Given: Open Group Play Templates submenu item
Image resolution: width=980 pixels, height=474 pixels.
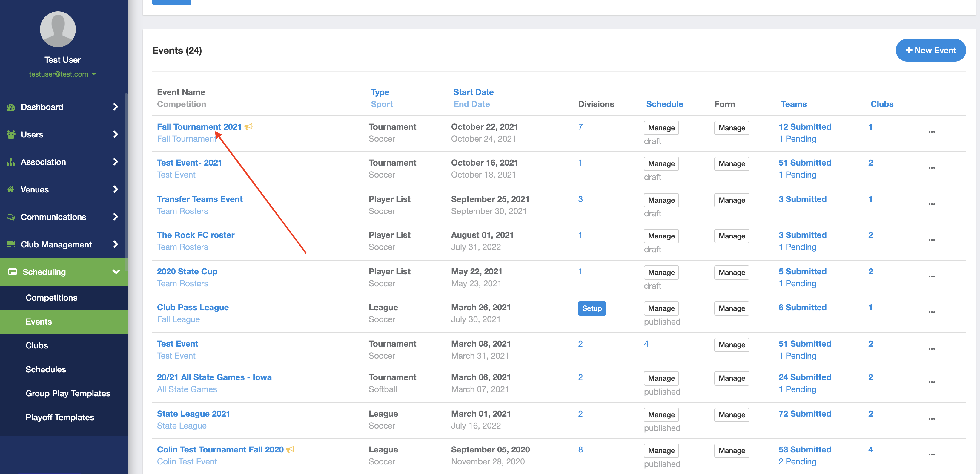Looking at the screenshot, I should (64, 394).
